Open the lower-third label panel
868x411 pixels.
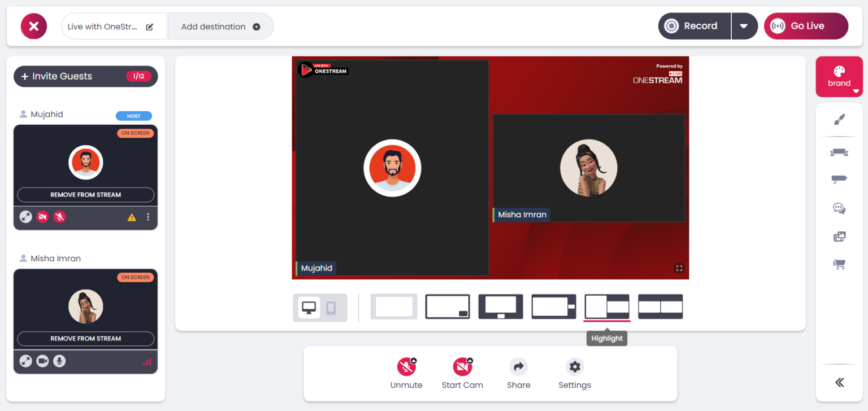pyautogui.click(x=839, y=179)
